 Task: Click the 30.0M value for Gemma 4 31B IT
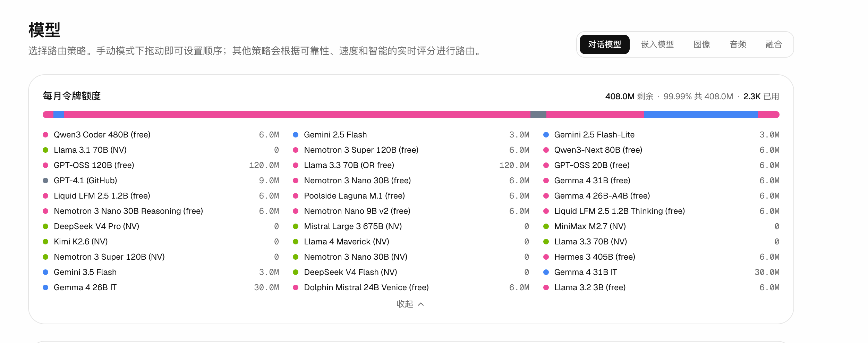pyautogui.click(x=767, y=272)
